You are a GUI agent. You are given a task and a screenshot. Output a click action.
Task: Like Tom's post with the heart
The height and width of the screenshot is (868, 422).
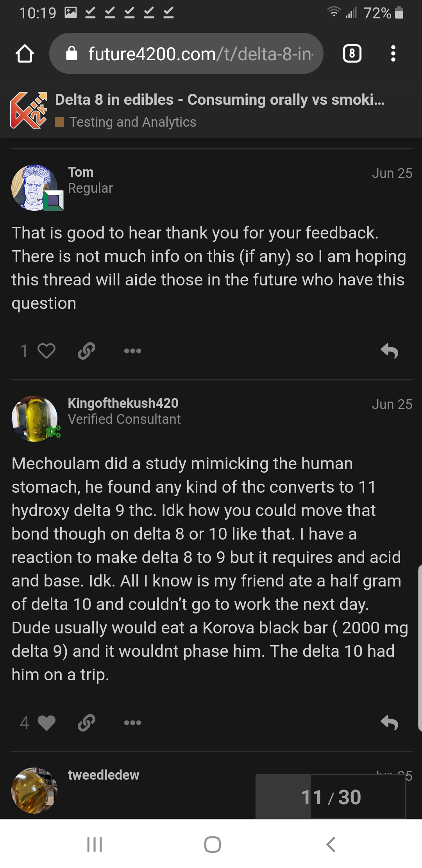pos(46,351)
